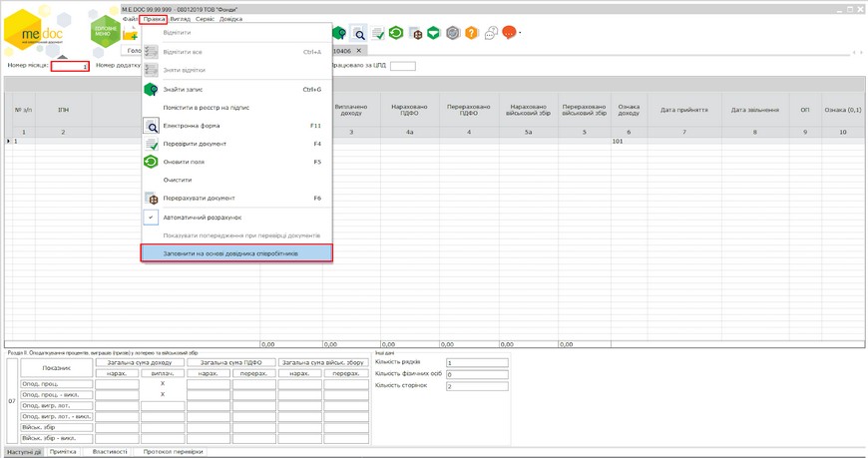The height and width of the screenshot is (458, 868).
Task: Open the 'Сервіс' menu
Action: click(204, 19)
